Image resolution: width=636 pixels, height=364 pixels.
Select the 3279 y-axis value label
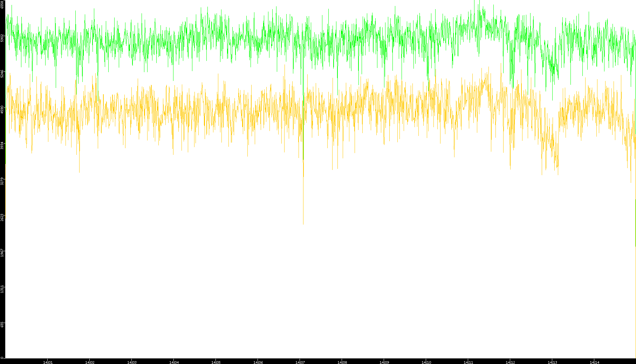click(2, 181)
